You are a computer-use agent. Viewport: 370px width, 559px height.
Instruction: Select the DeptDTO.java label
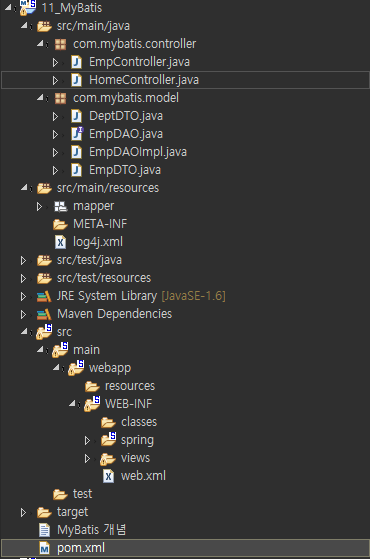[126, 116]
